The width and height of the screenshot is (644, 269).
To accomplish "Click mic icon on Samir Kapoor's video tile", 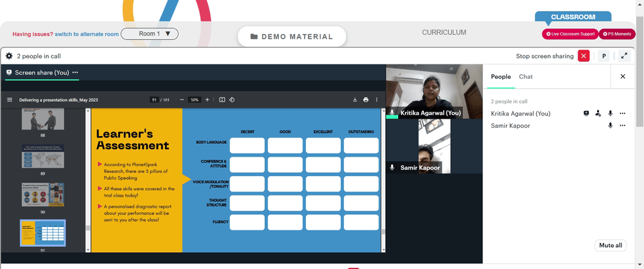I will click(x=392, y=168).
